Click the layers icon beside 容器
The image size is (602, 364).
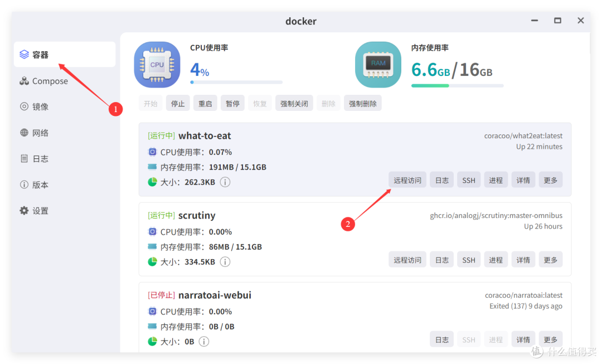click(24, 55)
